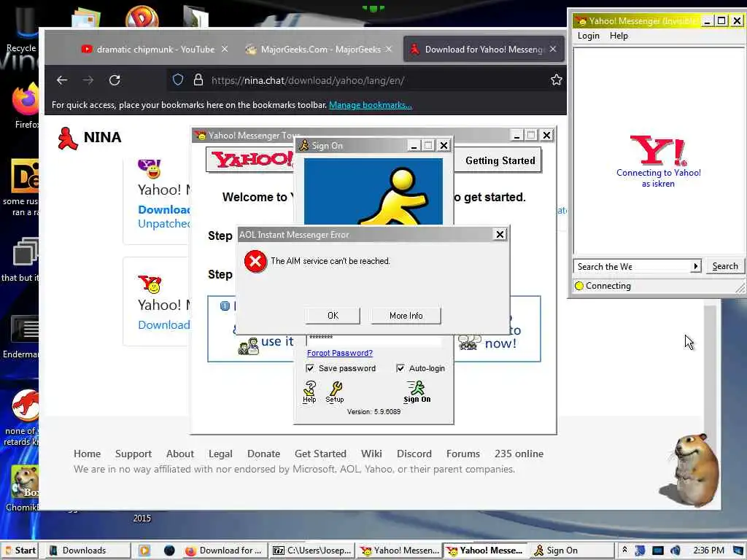The height and width of the screenshot is (560, 747).
Task: Close the dramatic chipmunk YouTube tab
Action: click(x=225, y=49)
